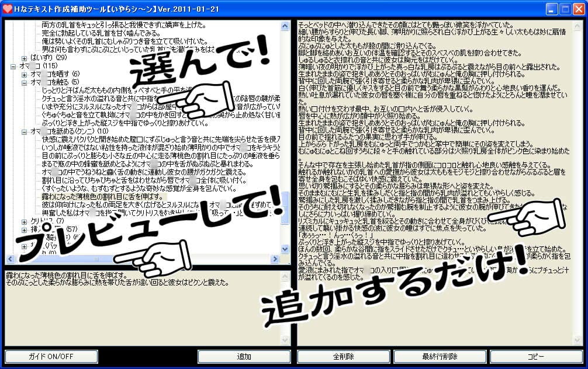Minimize the application window
The height and width of the screenshot is (369, 588).
[551, 9]
